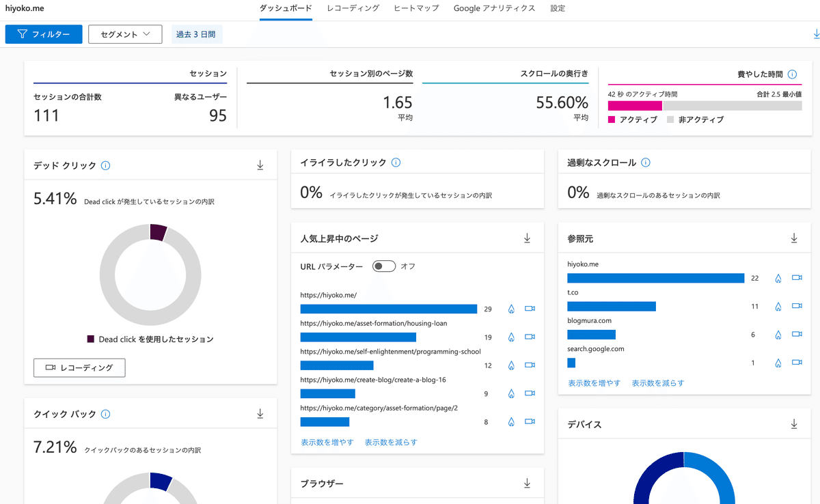Open heatmap for programming-school page
Screen dimensions: 820x504
[511, 365]
